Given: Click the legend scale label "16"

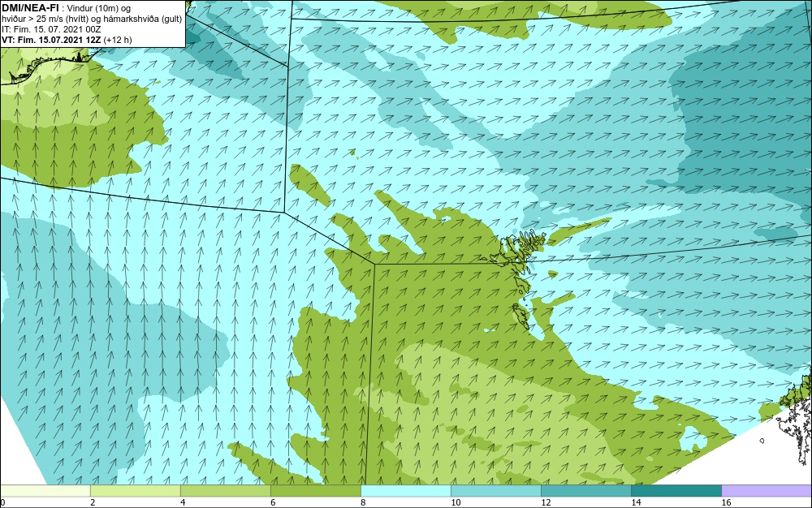Looking at the screenshot, I should click(726, 502).
